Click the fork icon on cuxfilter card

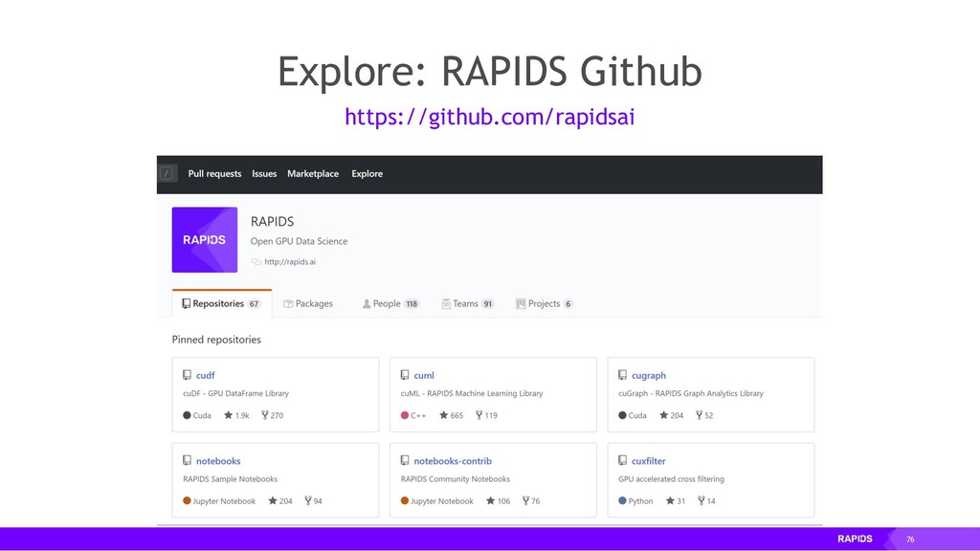pos(702,500)
